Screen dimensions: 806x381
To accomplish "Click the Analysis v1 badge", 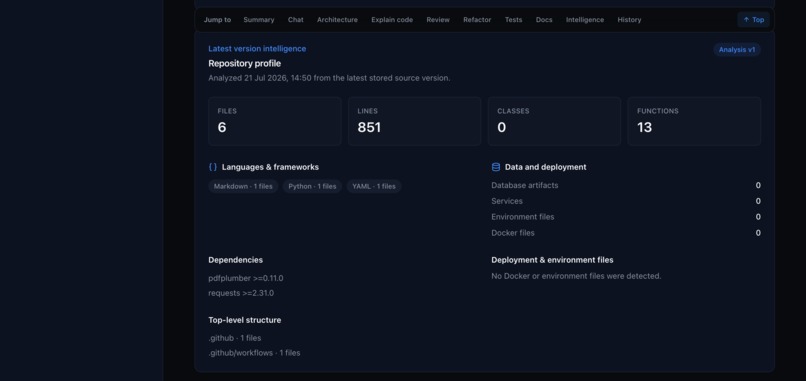I will click(x=737, y=49).
